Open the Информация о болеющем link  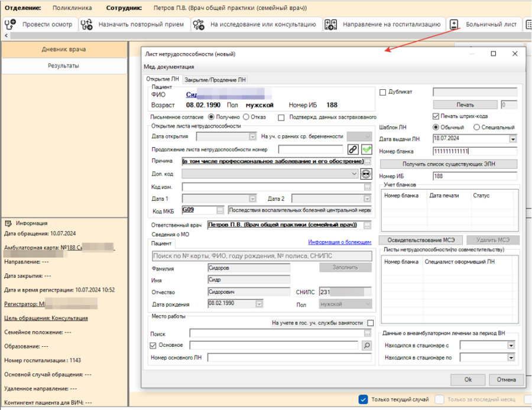(x=340, y=242)
